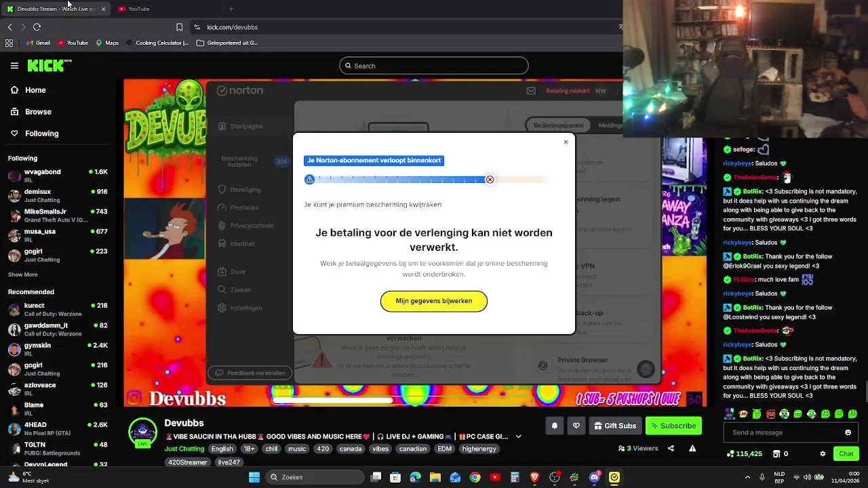Focus the Kick Search field

434,66
